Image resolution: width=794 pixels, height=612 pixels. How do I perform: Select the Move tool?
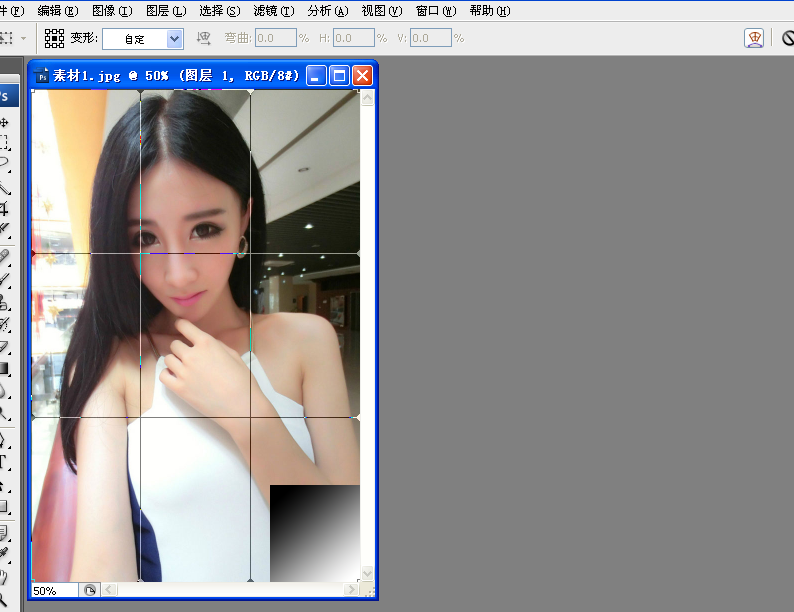tap(4, 122)
